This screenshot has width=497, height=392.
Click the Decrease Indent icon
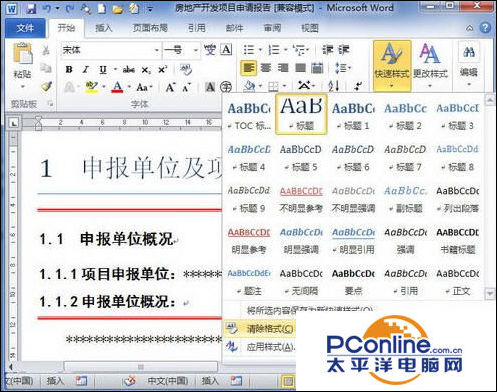(x=328, y=50)
